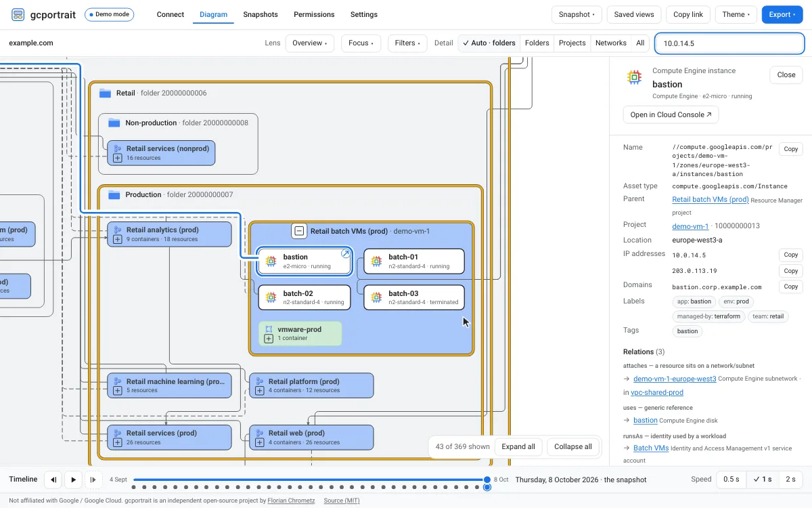Click the Retail machine learning project icon
812x508 pixels.
(117, 381)
